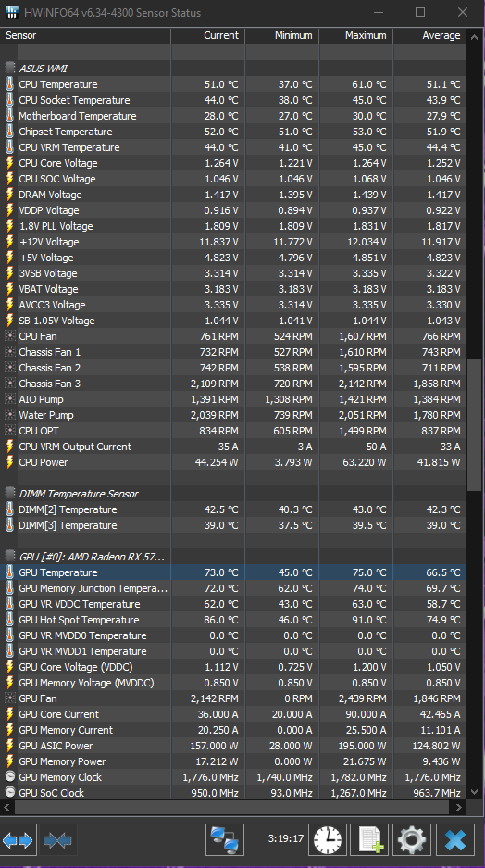This screenshot has width=485, height=868.
Task: Select the CPU VRM Output Current row
Action: click(x=233, y=447)
